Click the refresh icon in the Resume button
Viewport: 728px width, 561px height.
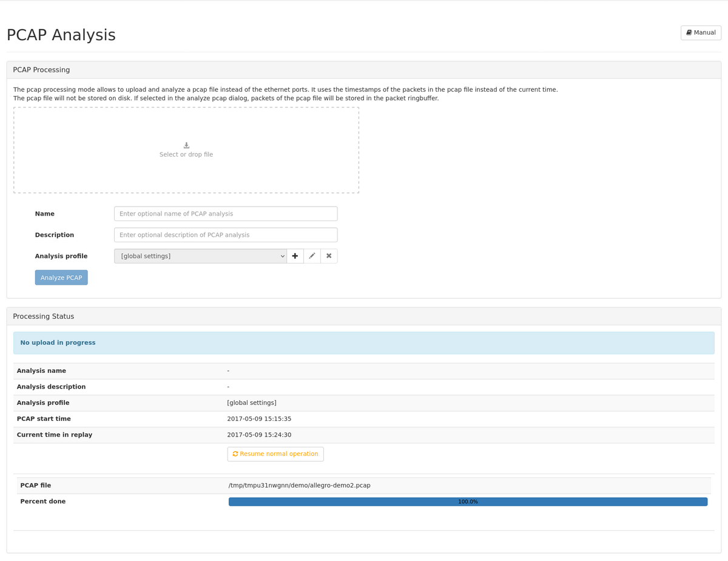click(x=235, y=454)
